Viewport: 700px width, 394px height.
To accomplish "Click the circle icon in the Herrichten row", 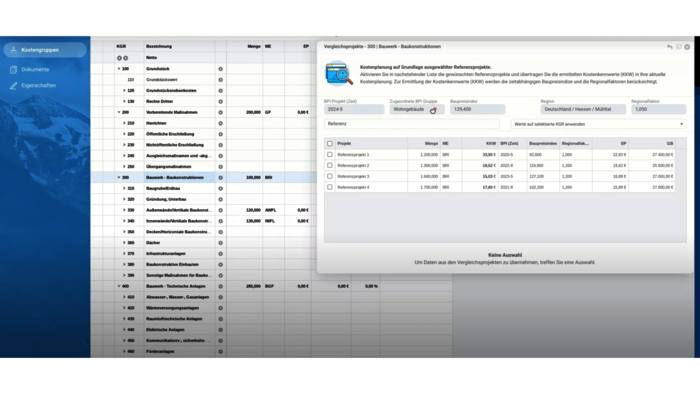I will pyautogui.click(x=221, y=123).
